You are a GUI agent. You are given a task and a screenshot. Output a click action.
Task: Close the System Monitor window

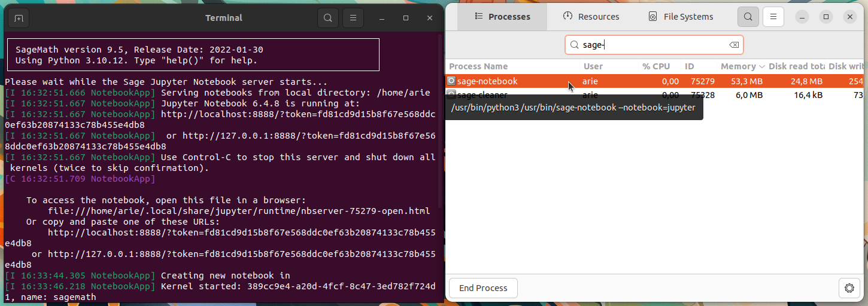(850, 17)
